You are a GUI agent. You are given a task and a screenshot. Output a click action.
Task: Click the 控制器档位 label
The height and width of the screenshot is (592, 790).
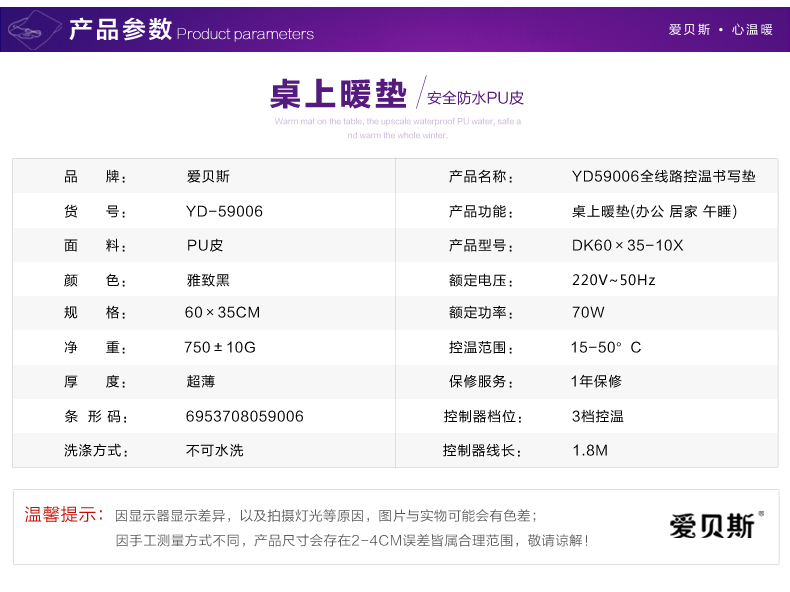[x=483, y=416]
